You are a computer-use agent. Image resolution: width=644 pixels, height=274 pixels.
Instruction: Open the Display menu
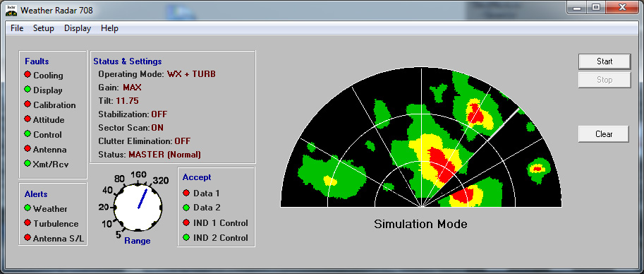[x=78, y=28]
